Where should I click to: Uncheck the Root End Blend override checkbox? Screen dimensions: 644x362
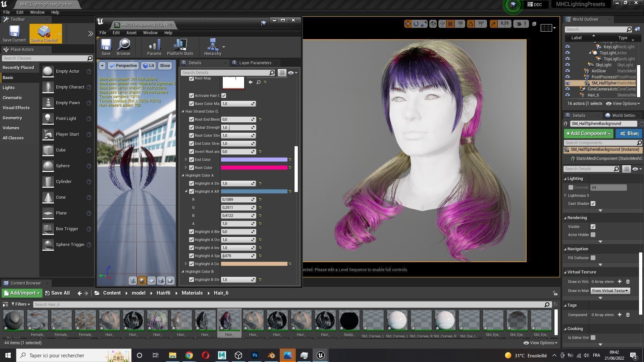(192, 119)
